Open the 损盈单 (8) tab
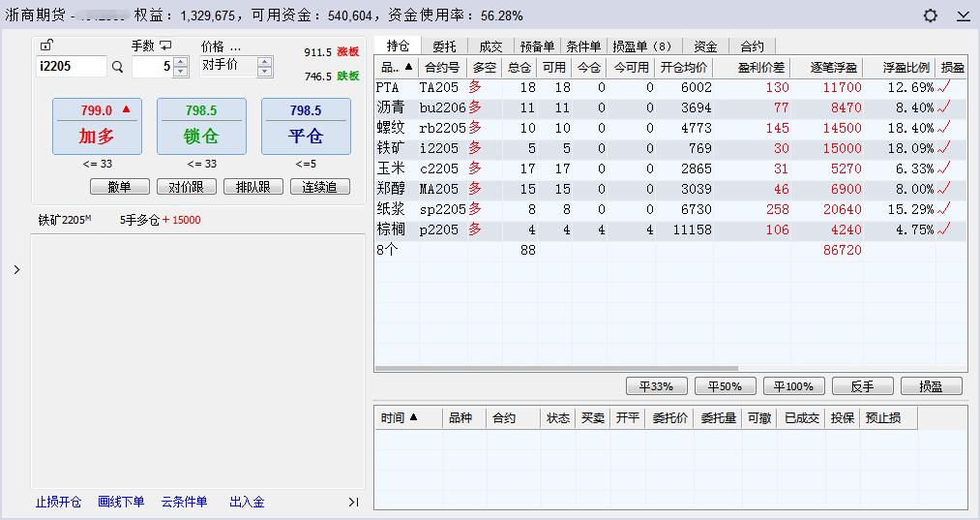This screenshot has height=520, width=980. (642, 46)
